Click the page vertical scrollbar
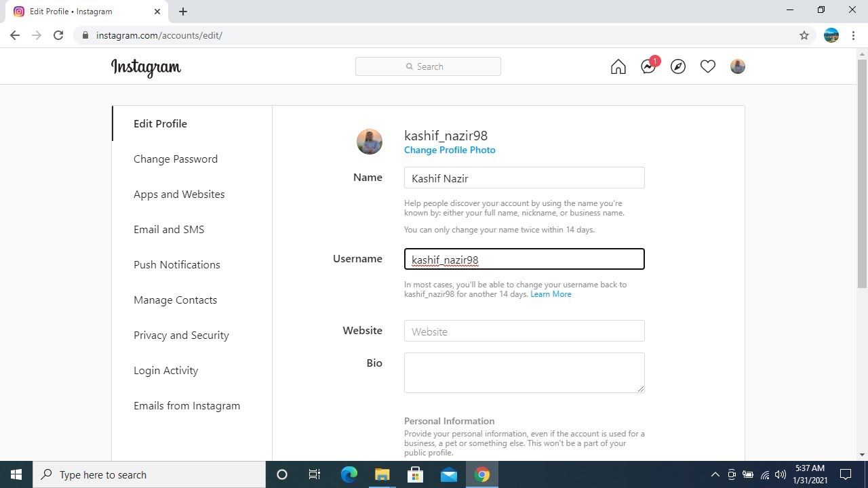868x488 pixels. click(863, 174)
